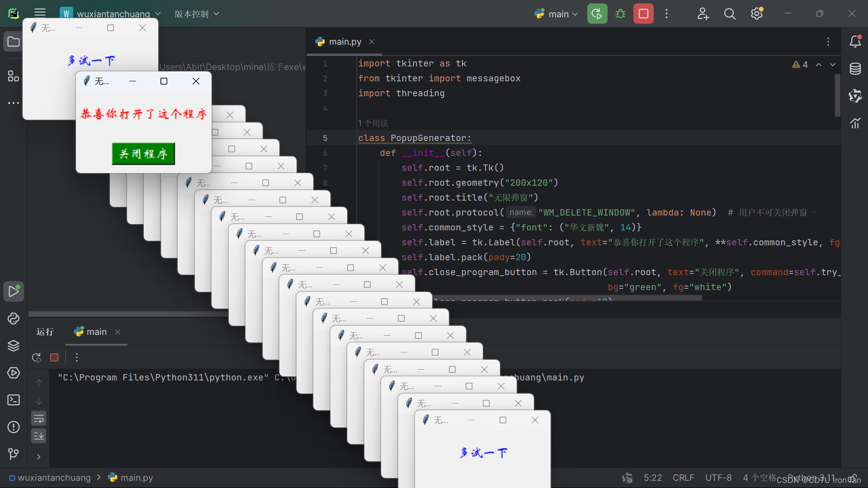Click the Settings gear icon
Screen dimensions: 868x488
pyautogui.click(x=756, y=13)
